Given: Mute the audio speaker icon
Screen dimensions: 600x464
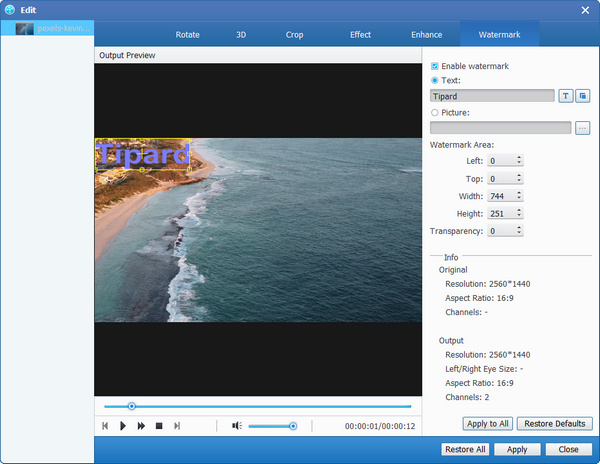Looking at the screenshot, I should pyautogui.click(x=237, y=426).
